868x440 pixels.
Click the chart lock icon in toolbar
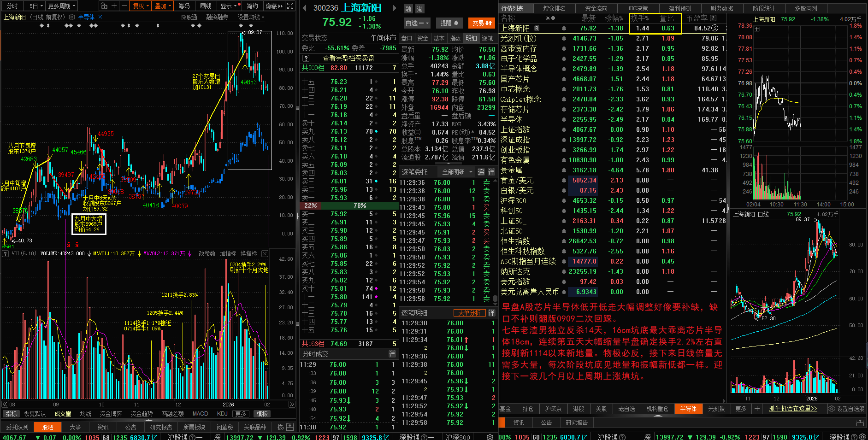[x=104, y=6]
